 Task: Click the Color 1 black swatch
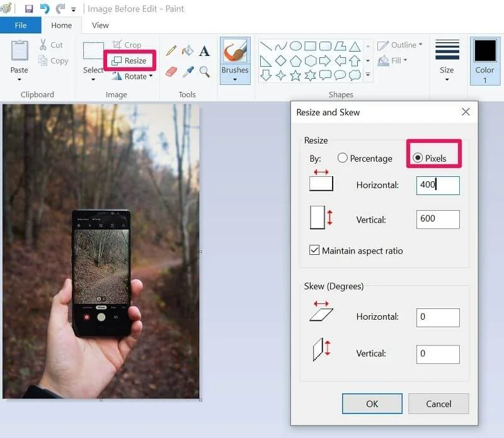[485, 51]
